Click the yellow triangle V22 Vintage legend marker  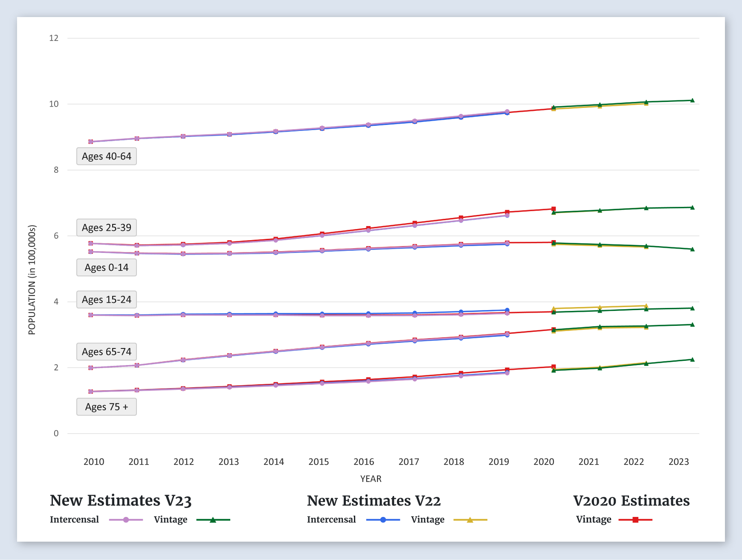click(x=470, y=520)
